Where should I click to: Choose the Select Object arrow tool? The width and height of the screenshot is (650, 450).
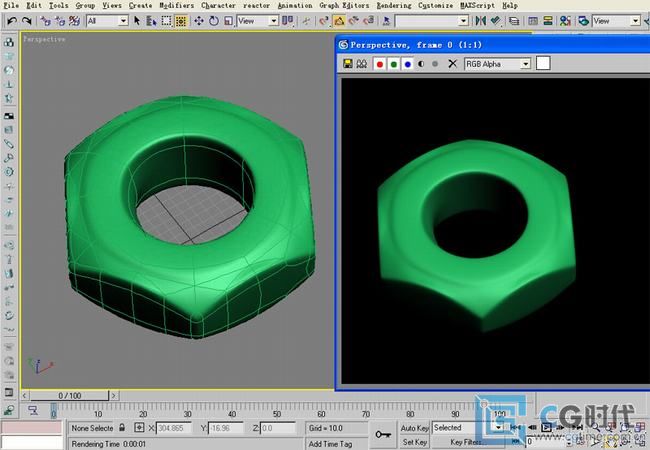click(x=137, y=21)
